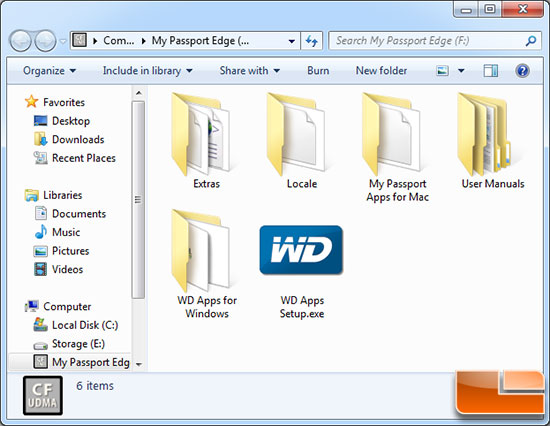
Task: Launch WD Apps Setup.exe
Action: click(302, 272)
